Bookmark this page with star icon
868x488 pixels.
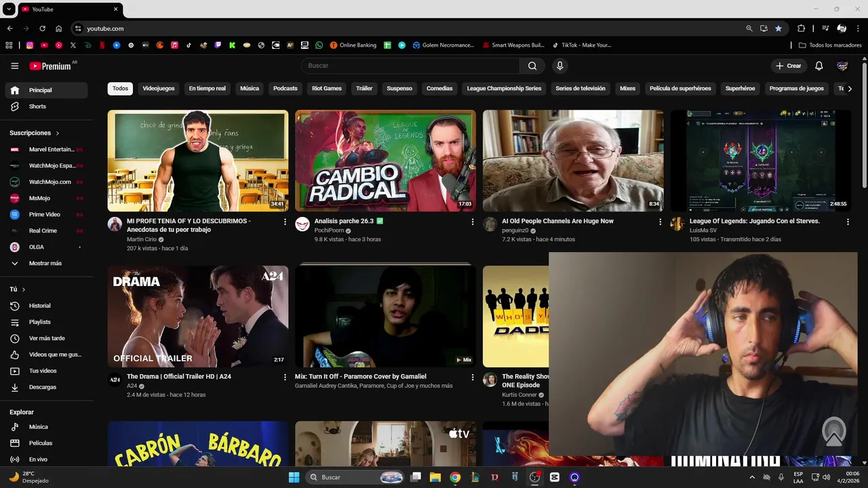coord(778,28)
